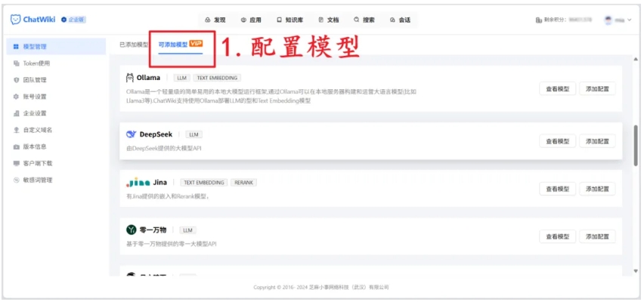Click the VIP badge on 可添加模型 tab
The image size is (644, 305).
(x=196, y=44)
